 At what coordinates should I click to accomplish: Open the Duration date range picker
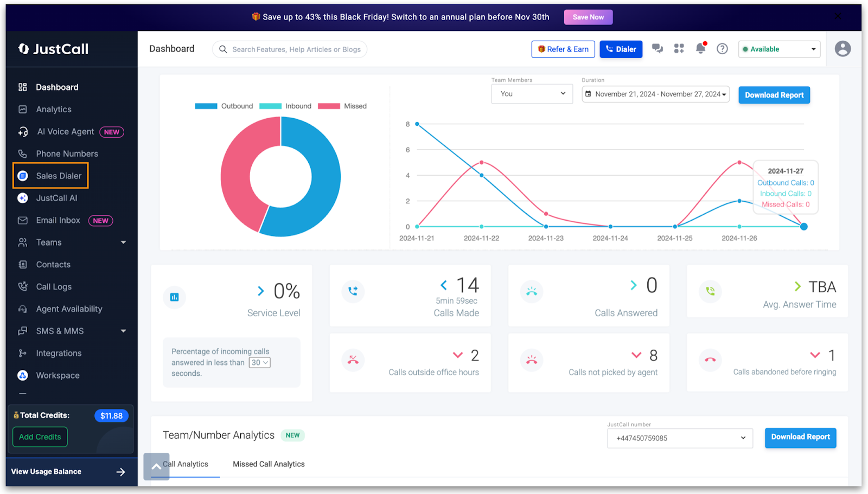(x=656, y=94)
